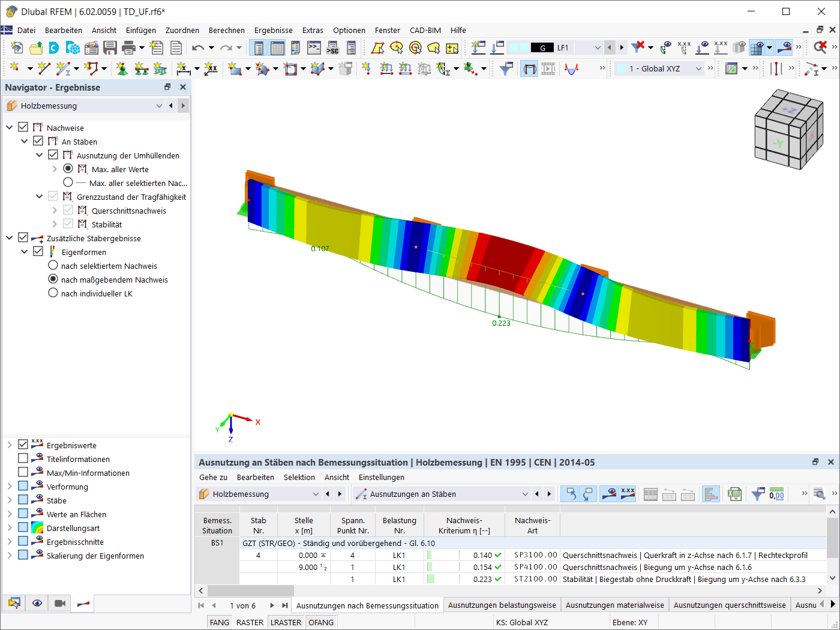Open the Ergebnisse menu
The image size is (840, 630).
tap(274, 30)
